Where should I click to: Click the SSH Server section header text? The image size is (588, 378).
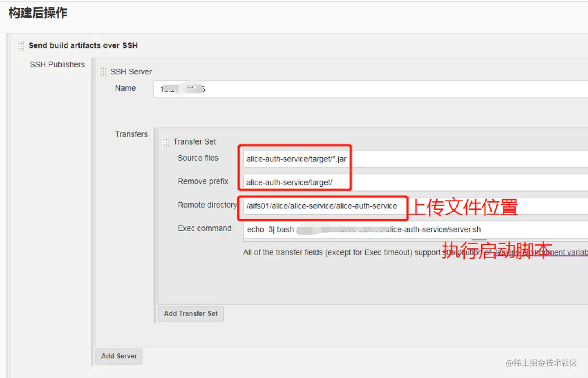pyautogui.click(x=133, y=72)
